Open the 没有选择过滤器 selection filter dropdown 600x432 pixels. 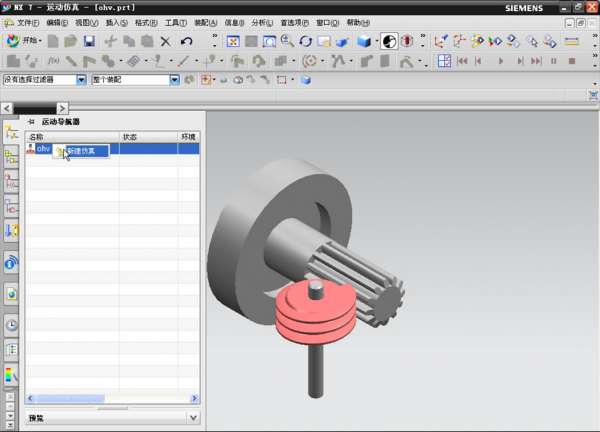point(81,80)
